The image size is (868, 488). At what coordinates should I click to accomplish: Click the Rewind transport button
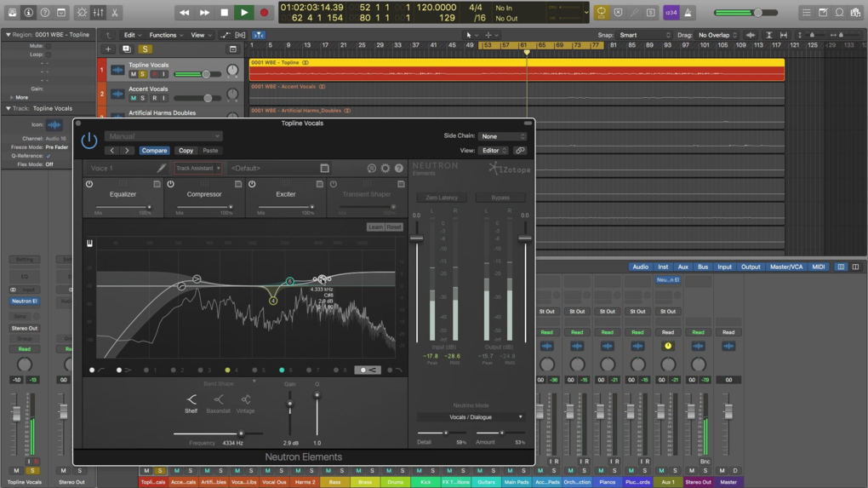(x=185, y=12)
